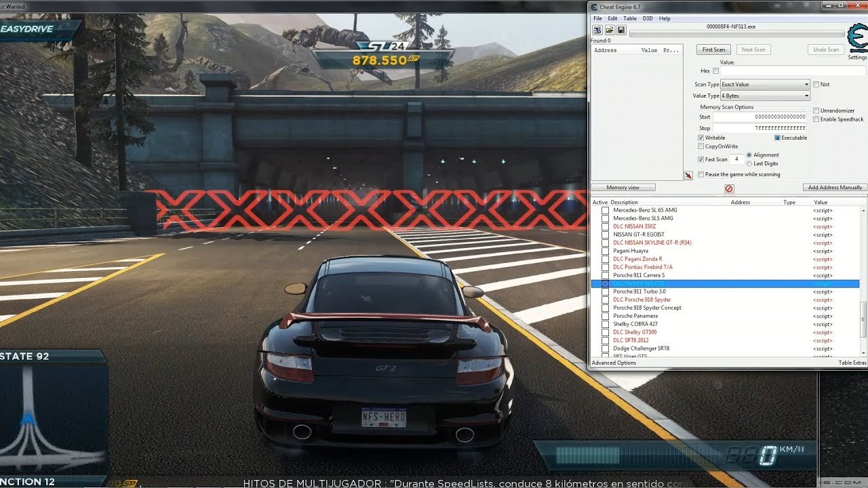Select the Porsche Panamera row
The width and height of the screenshot is (868, 488).
(725, 316)
